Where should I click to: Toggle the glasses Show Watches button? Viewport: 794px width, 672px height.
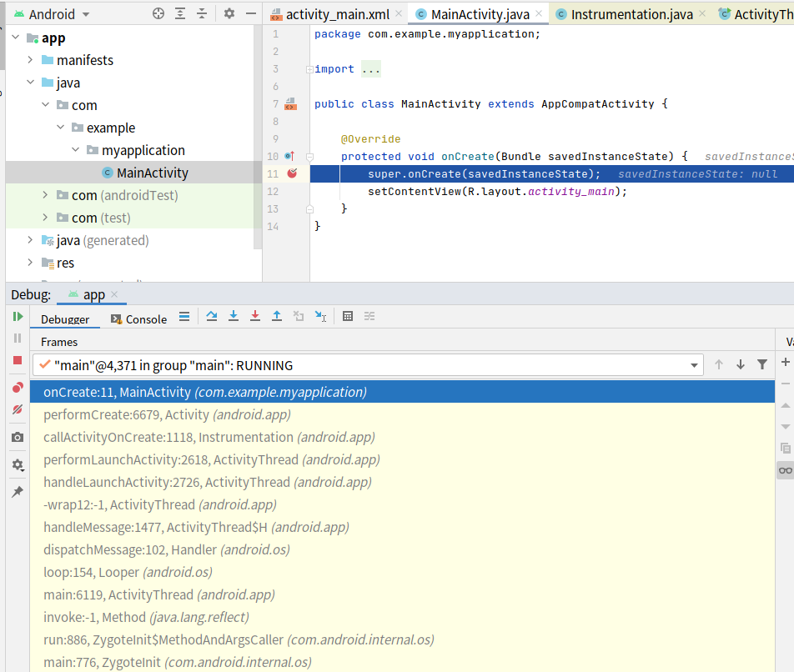(x=785, y=470)
